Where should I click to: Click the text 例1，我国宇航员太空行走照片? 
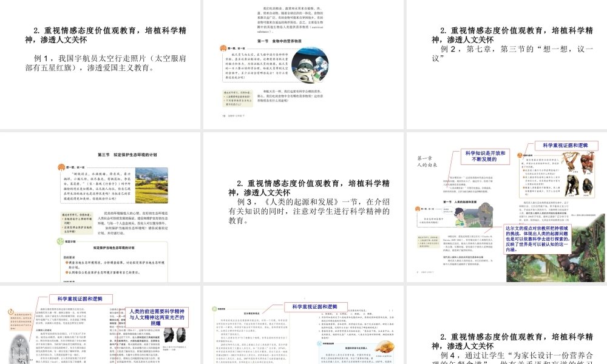tap(106, 63)
